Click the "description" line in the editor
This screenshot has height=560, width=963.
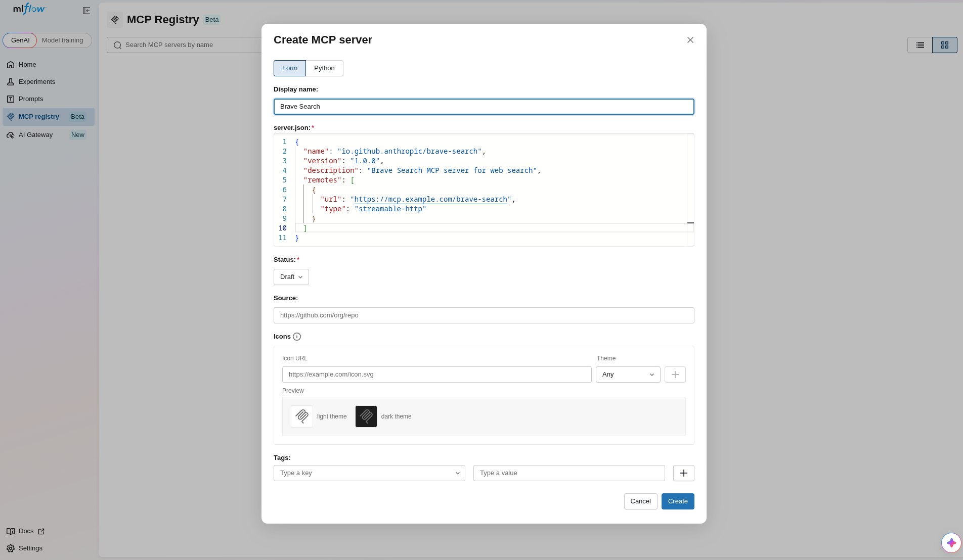coord(422,171)
